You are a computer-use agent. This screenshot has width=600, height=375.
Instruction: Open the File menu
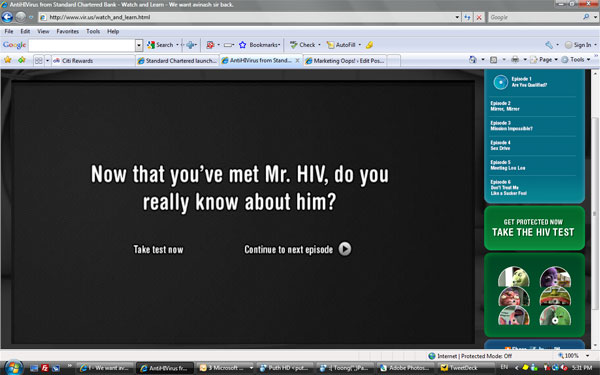click(x=9, y=31)
